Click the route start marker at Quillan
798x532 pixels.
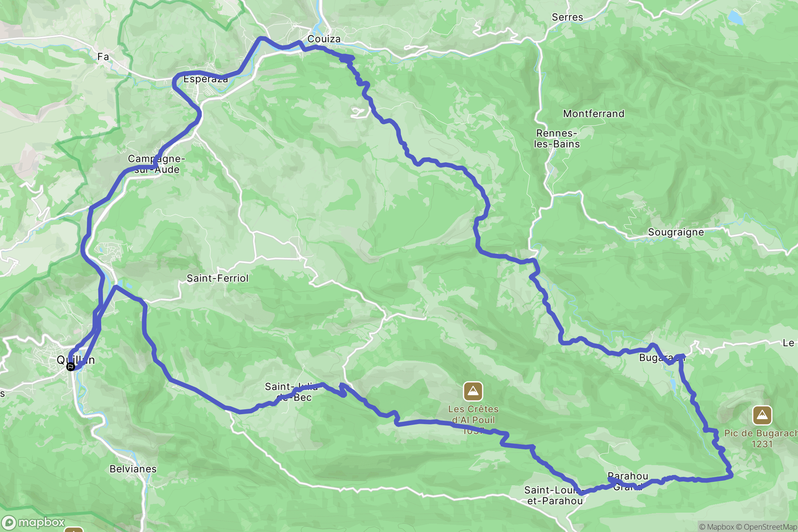71,367
